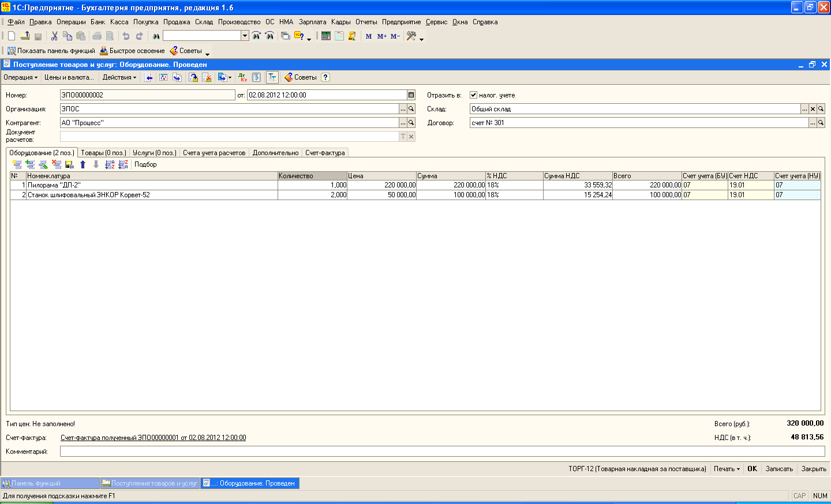Click Показать панель функций button
The image size is (831, 504).
click(x=51, y=51)
